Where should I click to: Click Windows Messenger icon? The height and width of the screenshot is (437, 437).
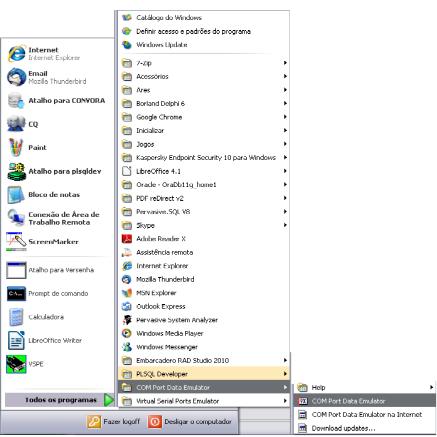tap(127, 347)
